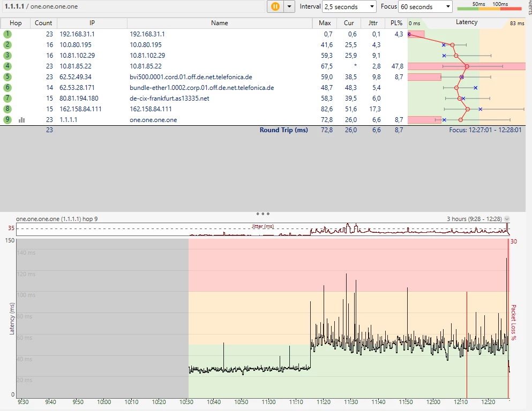Open the arrow menu beside the pause button
Screen dimensions: 532x411
point(289,6)
